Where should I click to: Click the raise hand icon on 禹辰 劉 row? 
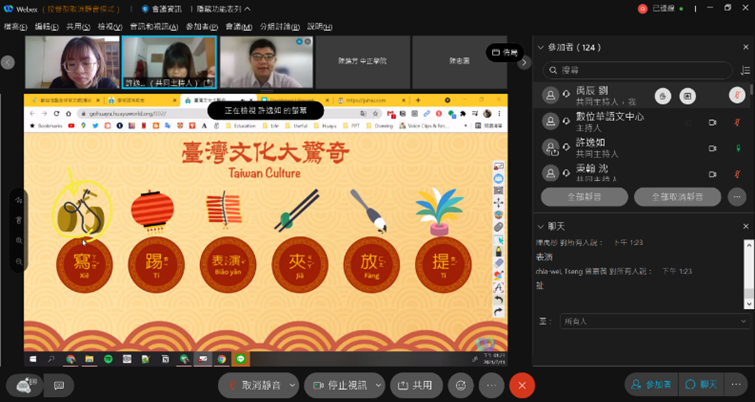pyautogui.click(x=663, y=96)
